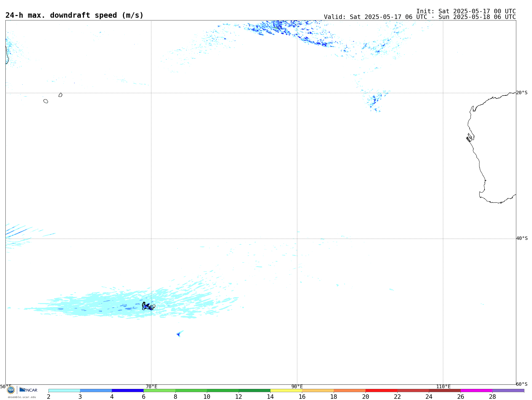Click the '24-h max. downdraft speed (m/s)' title

[x=74, y=15]
